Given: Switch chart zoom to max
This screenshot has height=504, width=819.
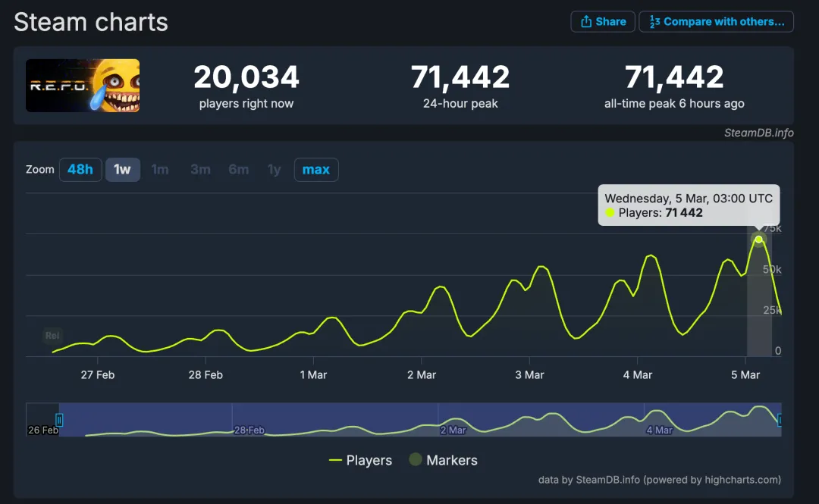Looking at the screenshot, I should pyautogui.click(x=316, y=170).
